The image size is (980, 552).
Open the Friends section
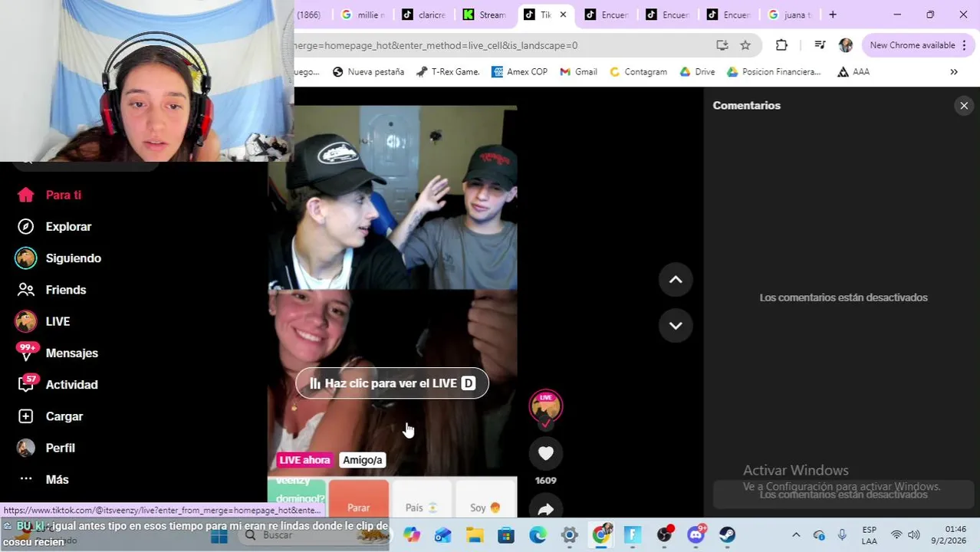click(52, 290)
